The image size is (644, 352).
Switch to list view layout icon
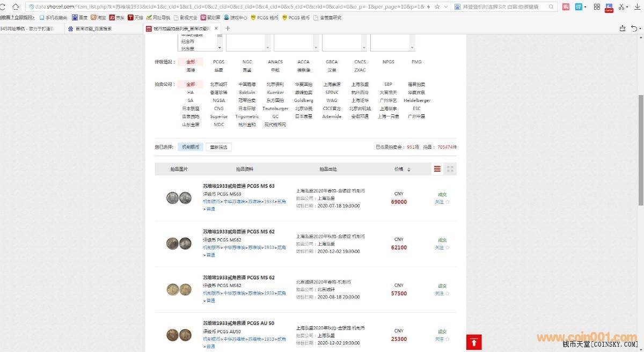tap(437, 169)
